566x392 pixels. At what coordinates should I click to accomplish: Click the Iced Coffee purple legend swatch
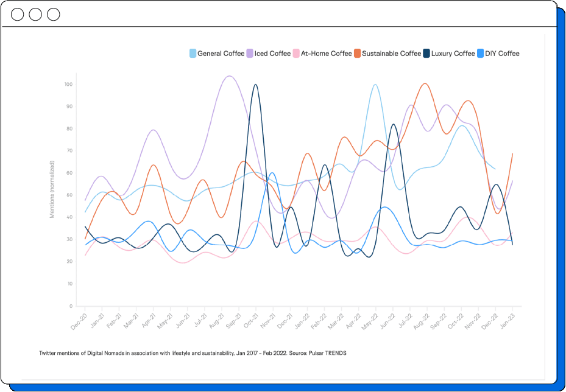pos(250,54)
